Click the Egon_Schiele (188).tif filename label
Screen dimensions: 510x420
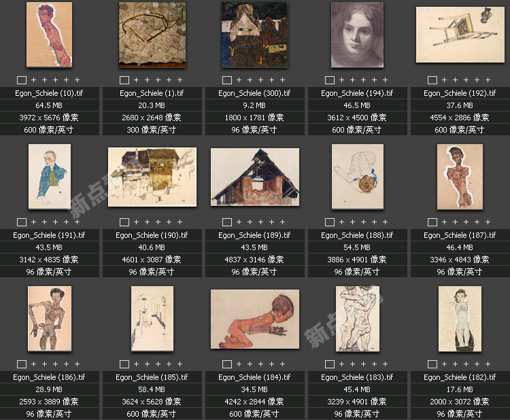coord(357,235)
